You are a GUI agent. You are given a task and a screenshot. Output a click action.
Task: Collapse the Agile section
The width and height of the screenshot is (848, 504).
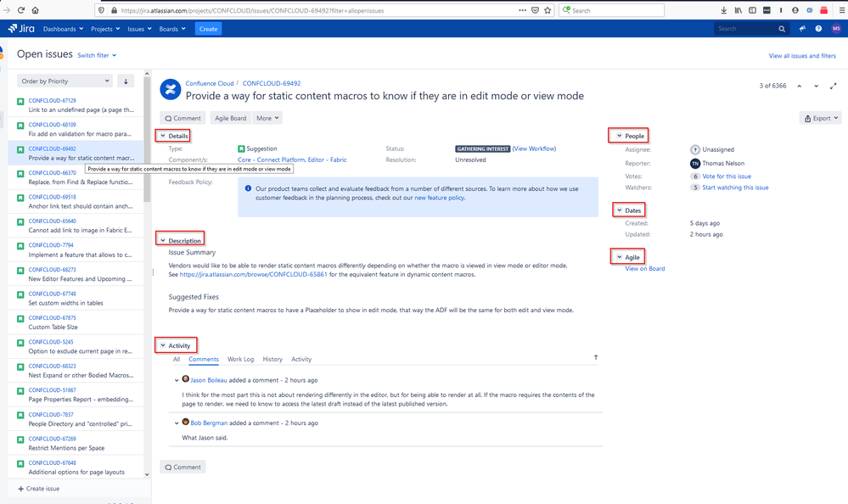(620, 257)
